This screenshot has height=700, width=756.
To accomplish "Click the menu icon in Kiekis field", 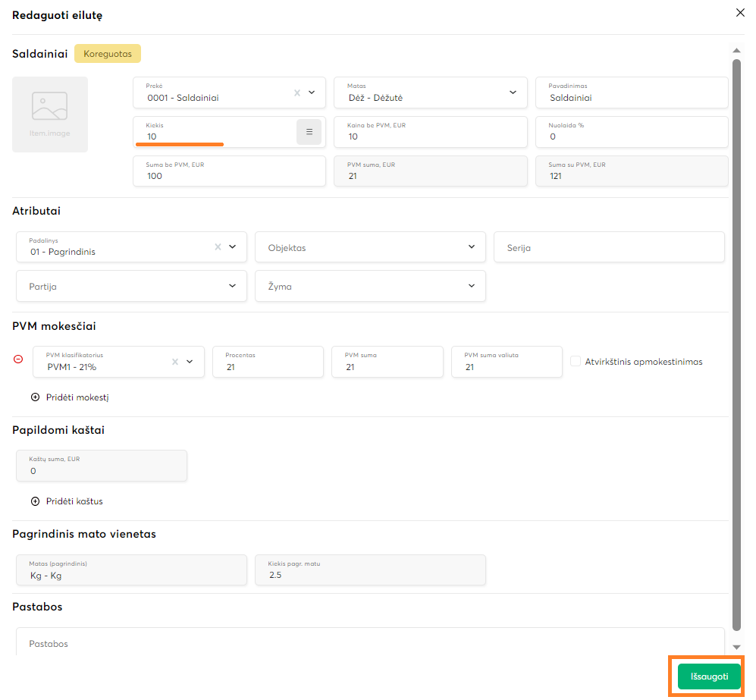I will [x=309, y=132].
